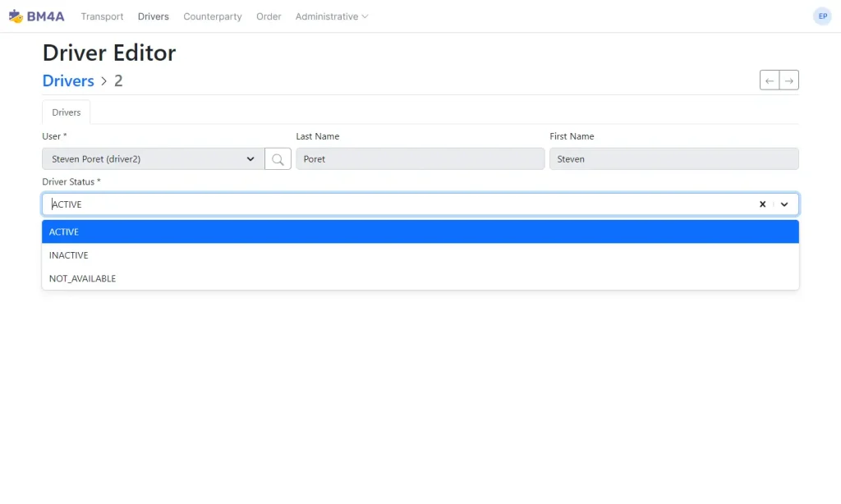Select the Drivers tab
841x504 pixels.
[66, 112]
